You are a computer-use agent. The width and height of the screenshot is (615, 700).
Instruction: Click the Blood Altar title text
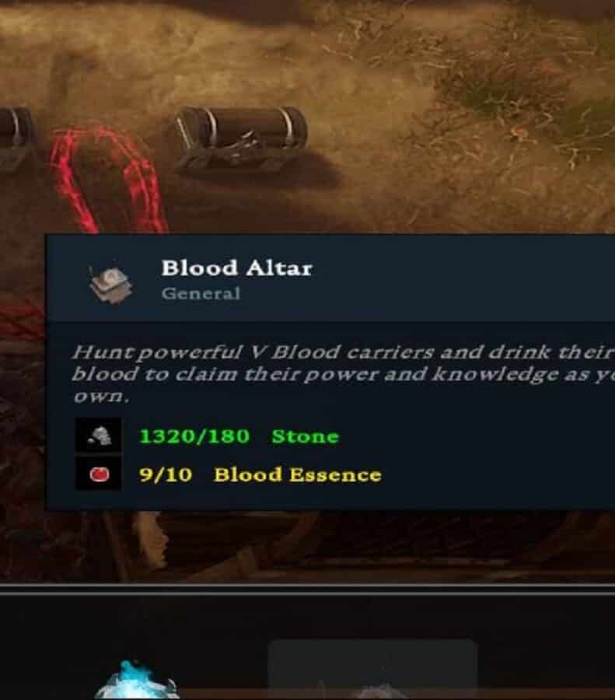click(236, 268)
